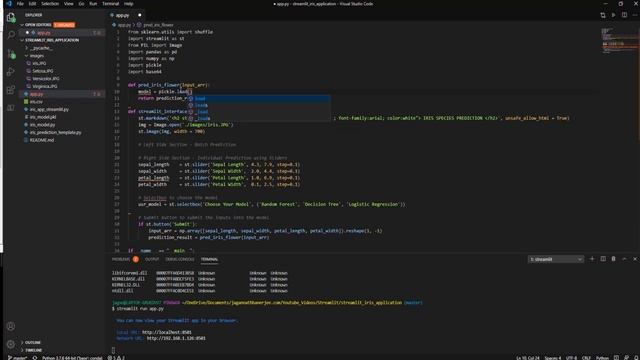This screenshot has height=360, width=640.
Task: Open errors and warnings count in status bar
Action: (x=116, y=358)
